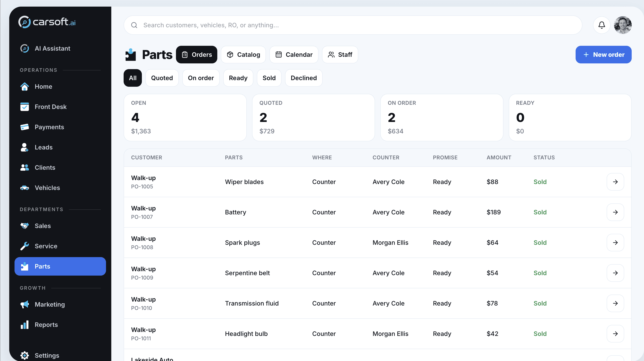The height and width of the screenshot is (361, 644).
Task: Click the WHERE column header
Action: tap(322, 158)
